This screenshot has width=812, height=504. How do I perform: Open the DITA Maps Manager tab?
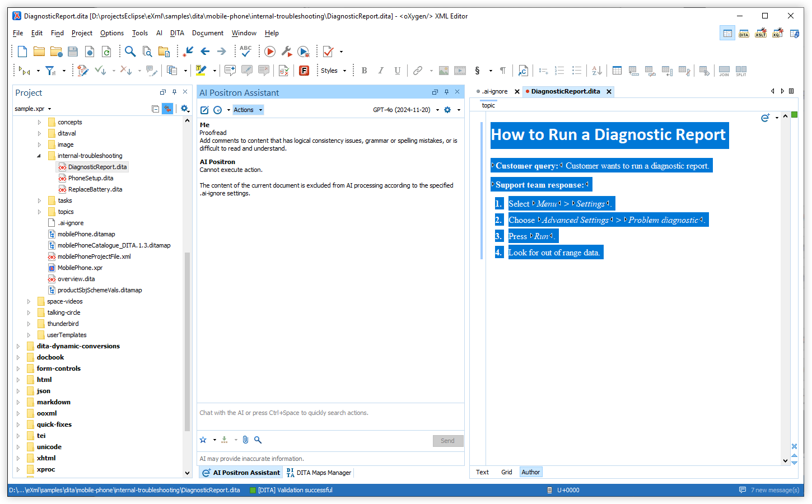[x=319, y=473]
